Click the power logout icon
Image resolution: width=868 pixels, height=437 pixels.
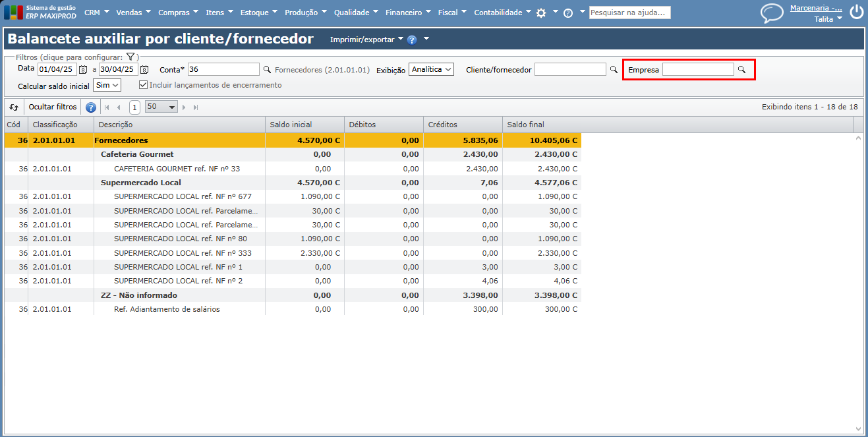tap(856, 12)
